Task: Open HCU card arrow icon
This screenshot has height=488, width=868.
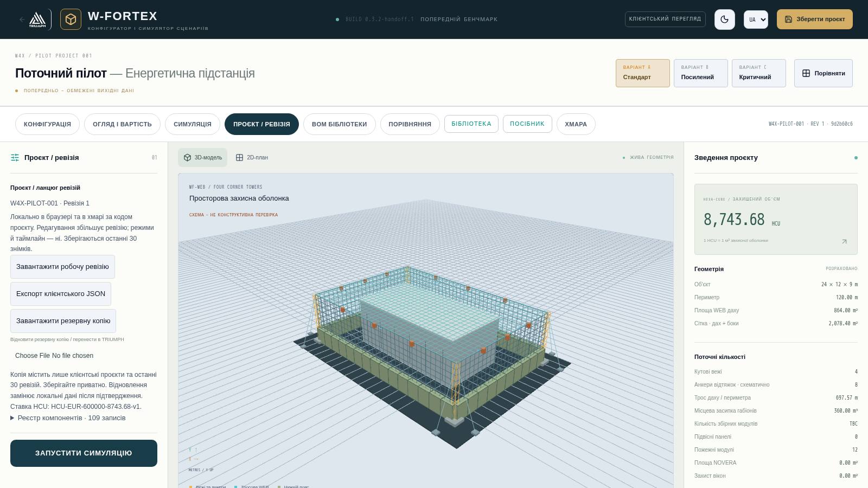Action: tap(844, 242)
